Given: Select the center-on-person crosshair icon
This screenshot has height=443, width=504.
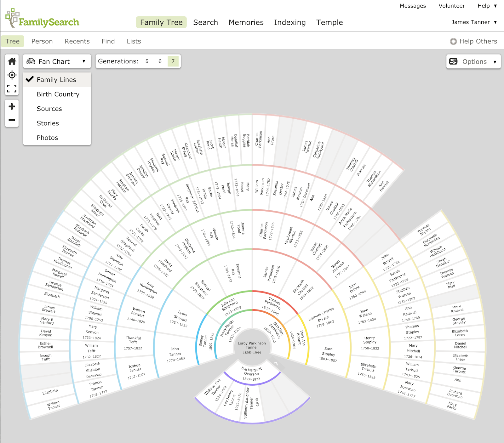Looking at the screenshot, I should 12,75.
